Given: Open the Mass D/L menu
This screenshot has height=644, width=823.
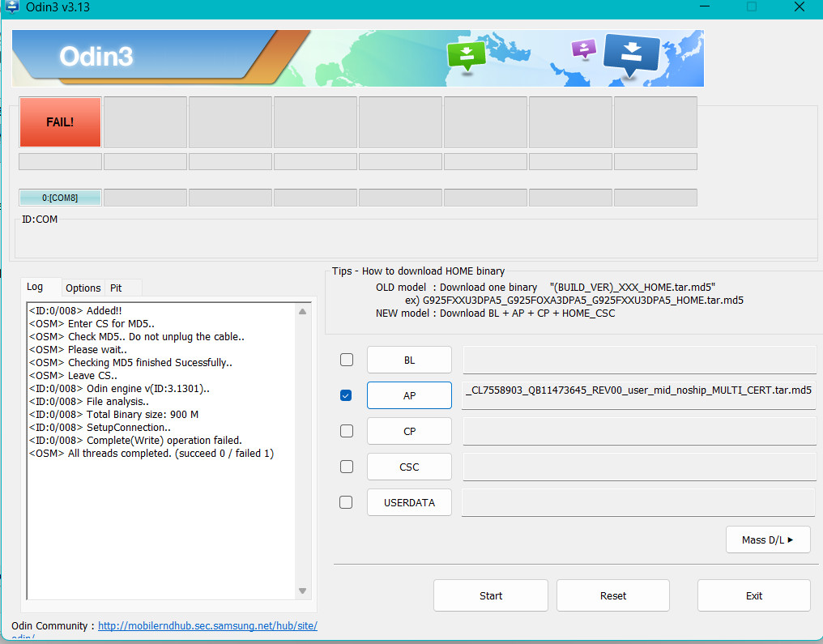Looking at the screenshot, I should tap(768, 540).
